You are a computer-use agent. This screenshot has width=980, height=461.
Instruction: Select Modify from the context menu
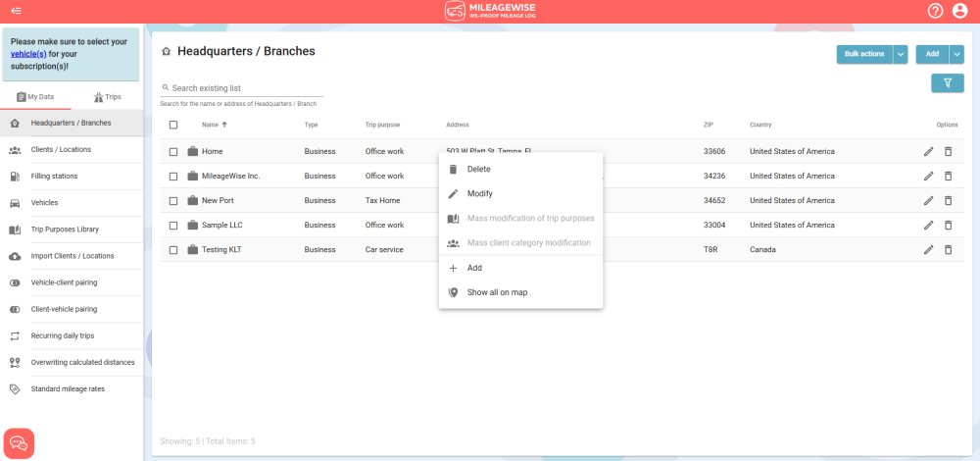tap(479, 193)
